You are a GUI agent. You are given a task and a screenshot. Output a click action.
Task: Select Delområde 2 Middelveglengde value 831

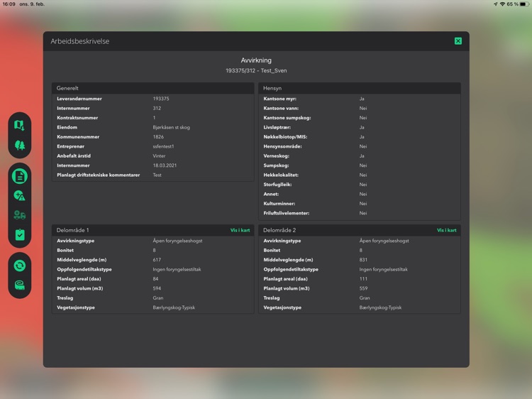363,260
